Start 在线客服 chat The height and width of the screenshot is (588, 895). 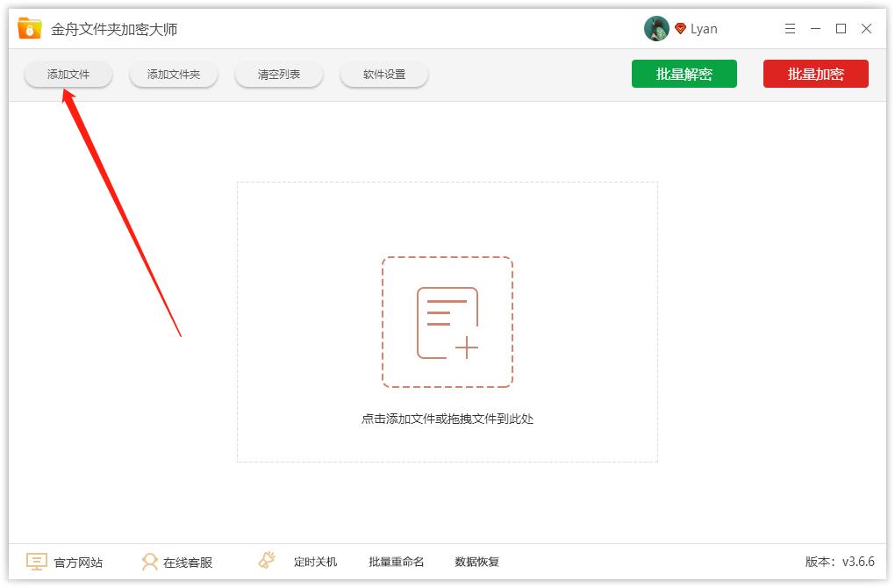point(187,562)
